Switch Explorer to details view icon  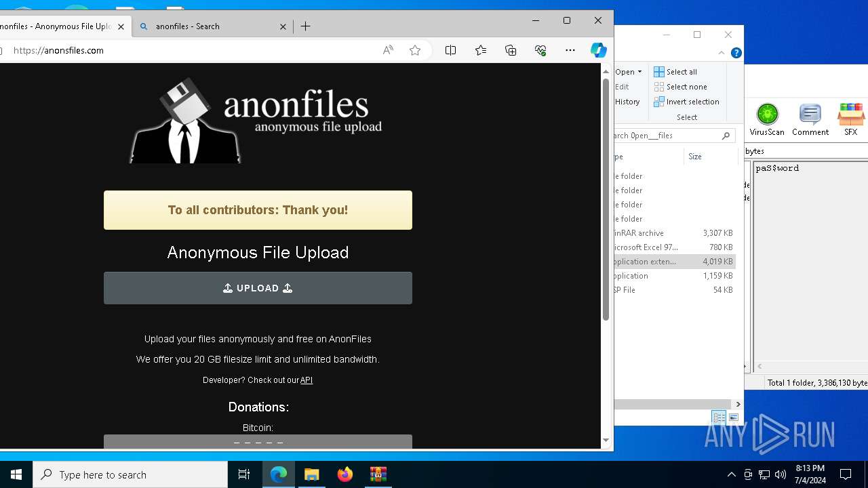pyautogui.click(x=718, y=418)
